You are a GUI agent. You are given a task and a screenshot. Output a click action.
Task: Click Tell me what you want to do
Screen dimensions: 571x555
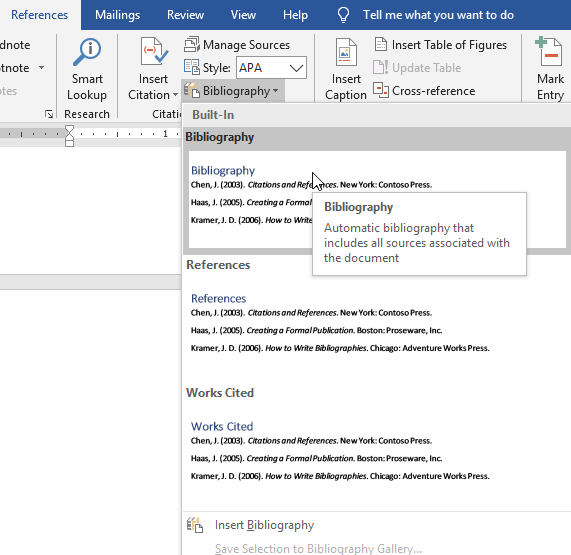point(438,15)
